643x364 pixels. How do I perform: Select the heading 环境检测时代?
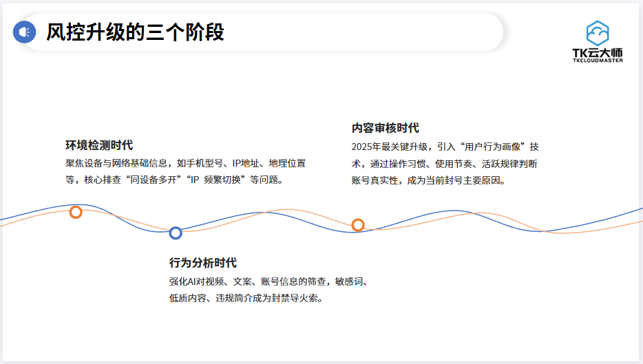pyautogui.click(x=98, y=145)
